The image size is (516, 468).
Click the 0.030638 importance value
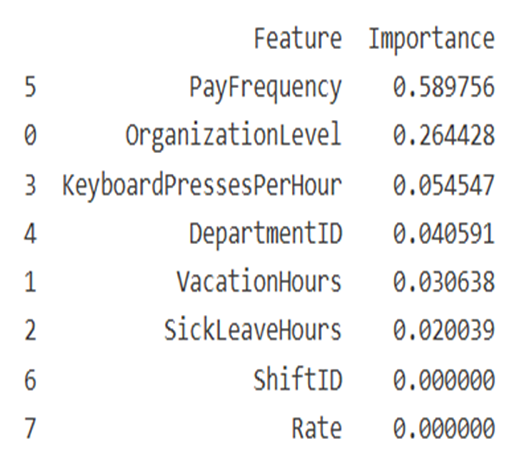tap(444, 282)
